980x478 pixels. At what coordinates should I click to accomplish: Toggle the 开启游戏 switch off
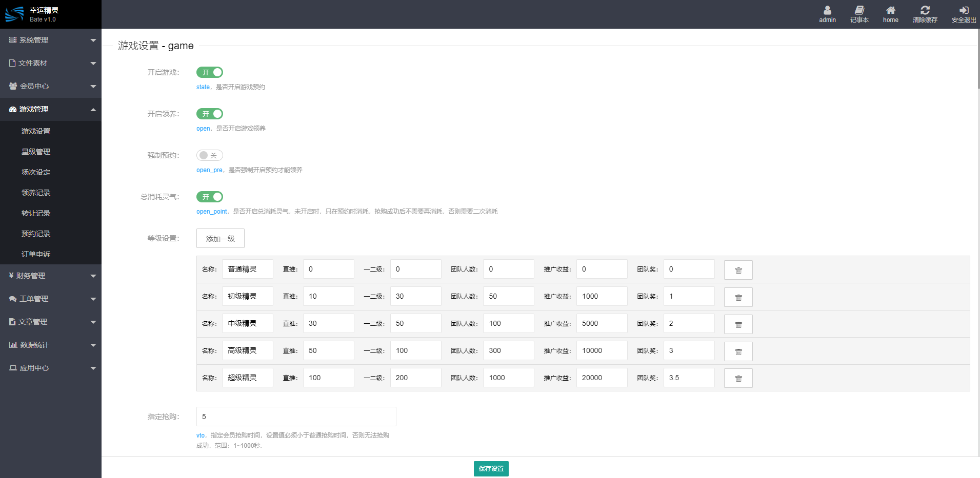210,72
